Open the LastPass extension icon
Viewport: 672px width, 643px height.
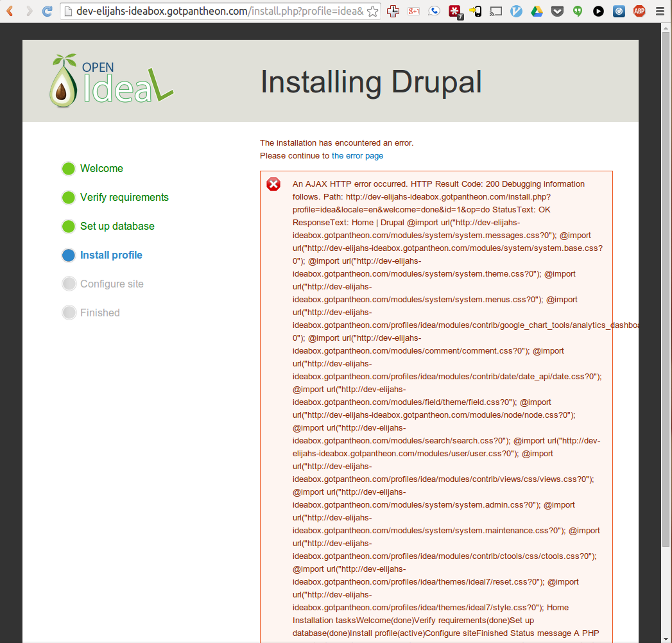(x=454, y=12)
